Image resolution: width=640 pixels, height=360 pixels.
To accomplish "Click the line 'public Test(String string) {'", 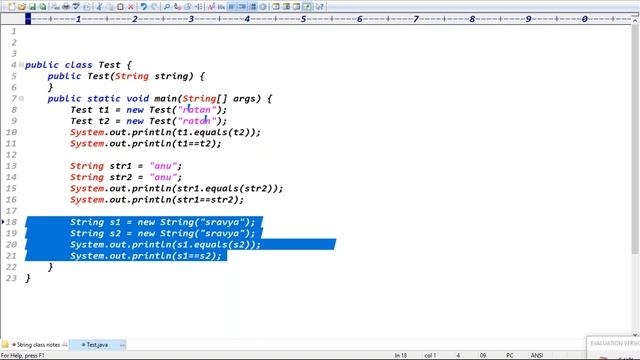I will click(x=126, y=76).
